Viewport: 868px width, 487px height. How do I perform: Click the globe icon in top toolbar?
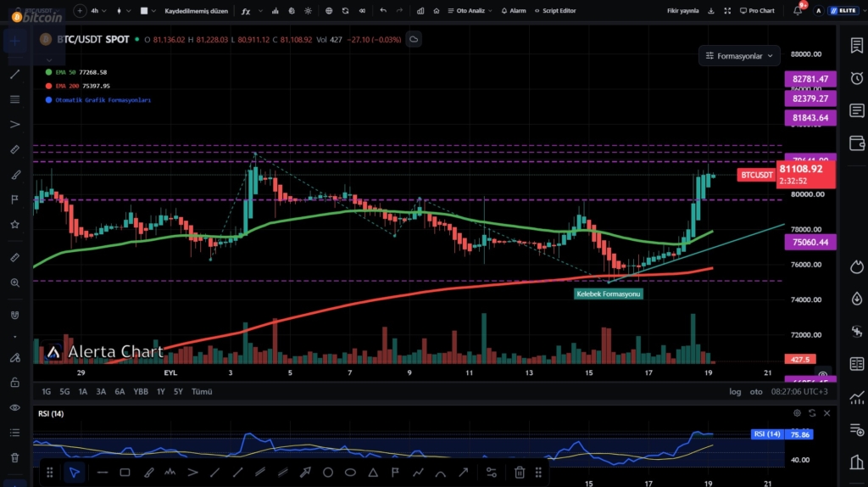pyautogui.click(x=329, y=10)
